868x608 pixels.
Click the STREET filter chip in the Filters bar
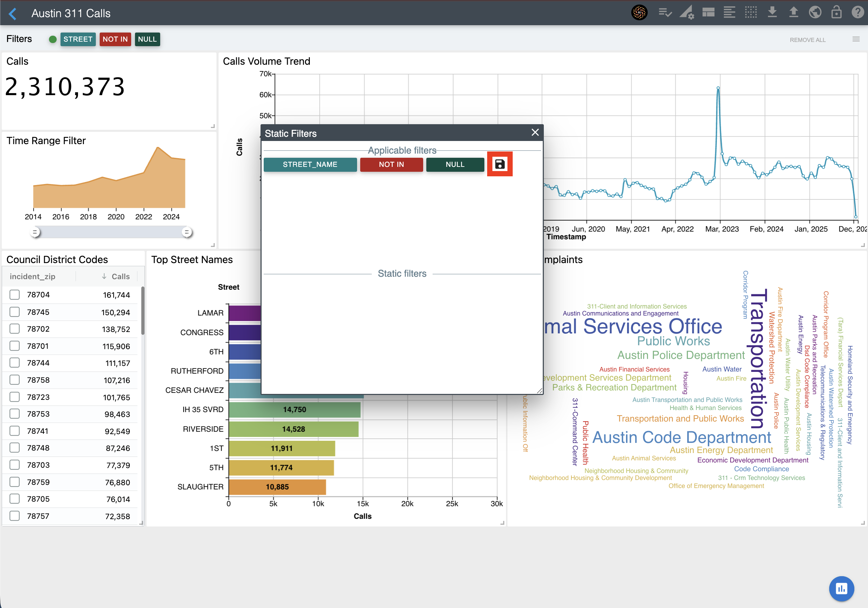[x=78, y=39]
